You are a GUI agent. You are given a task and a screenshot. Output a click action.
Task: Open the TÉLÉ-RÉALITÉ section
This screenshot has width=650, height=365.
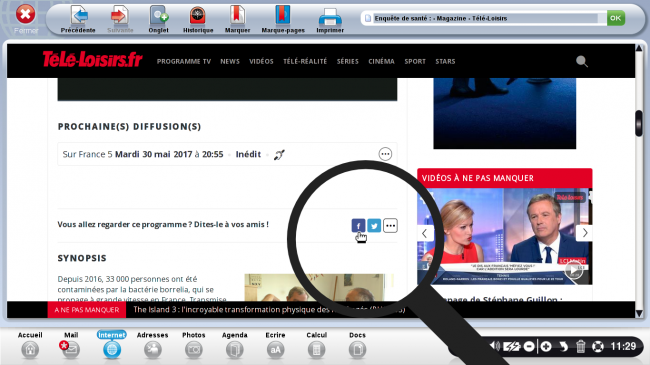point(305,61)
